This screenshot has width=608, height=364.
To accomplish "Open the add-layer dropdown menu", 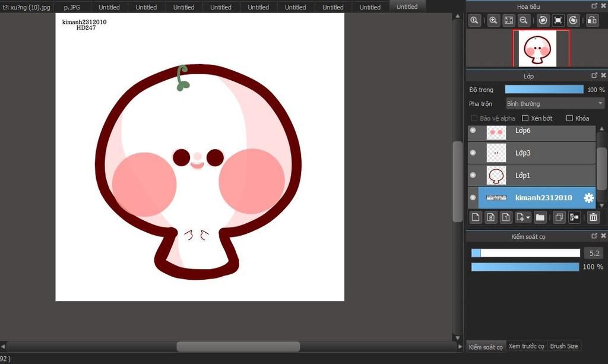I will (x=524, y=217).
